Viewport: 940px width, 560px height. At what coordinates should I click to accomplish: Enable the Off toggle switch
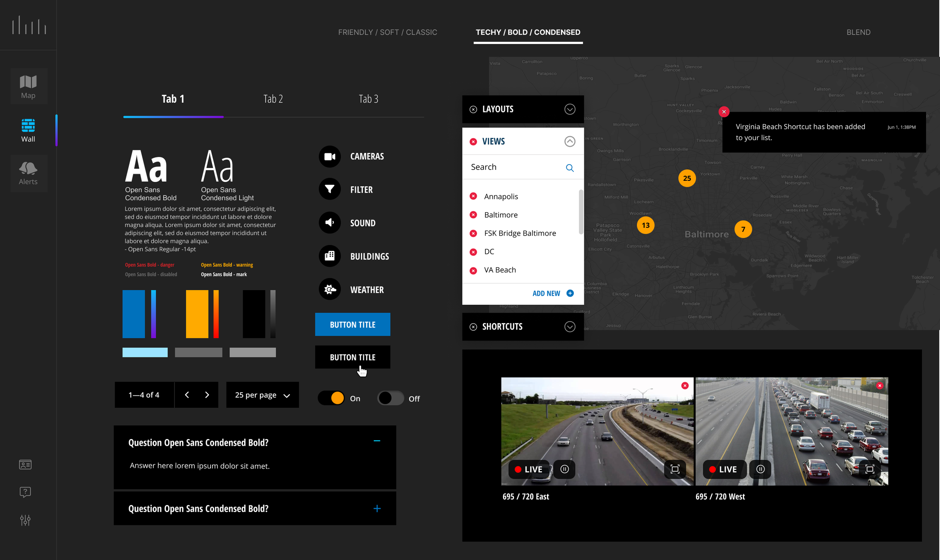point(390,398)
